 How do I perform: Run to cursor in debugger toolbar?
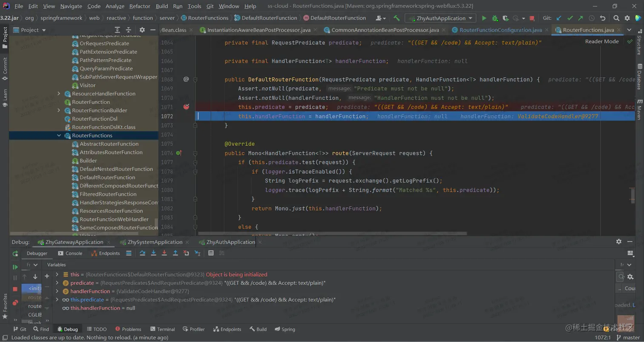pos(197,253)
